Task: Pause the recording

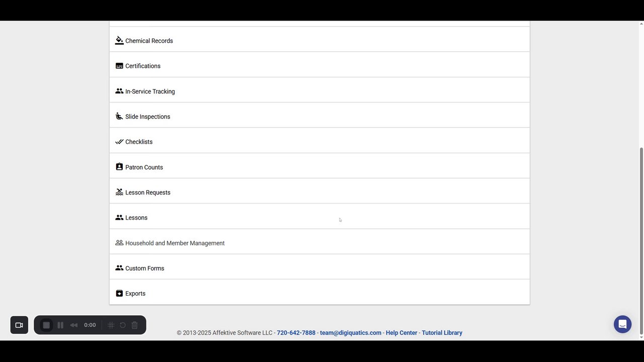Action: (x=60, y=325)
